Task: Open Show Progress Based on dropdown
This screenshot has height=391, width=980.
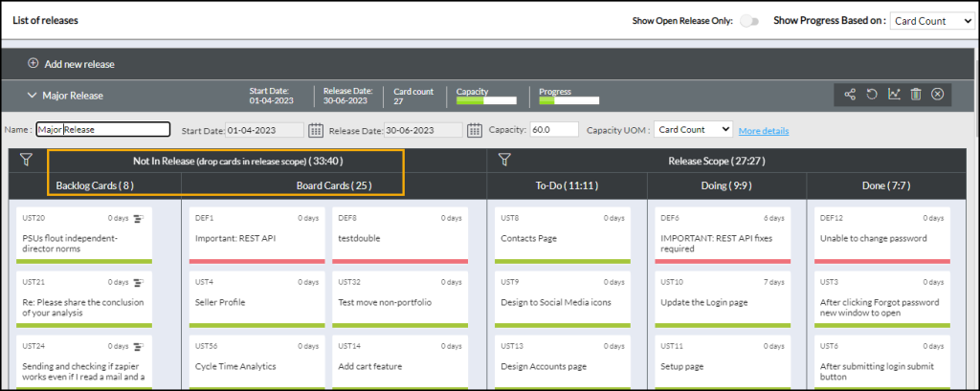Action: [932, 21]
